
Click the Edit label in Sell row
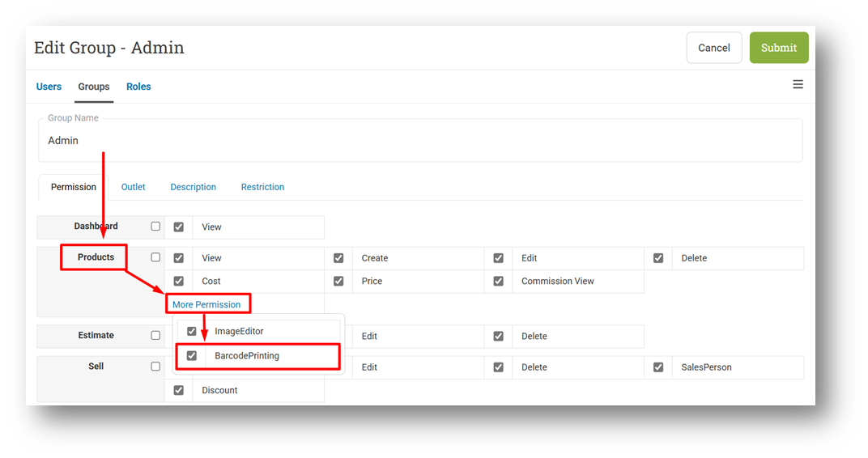(369, 367)
